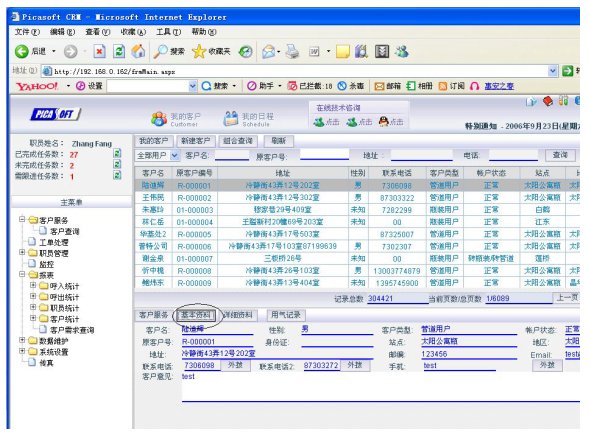Click refresh icon beside 已完成任务数
The image size is (590, 437).
117,154
